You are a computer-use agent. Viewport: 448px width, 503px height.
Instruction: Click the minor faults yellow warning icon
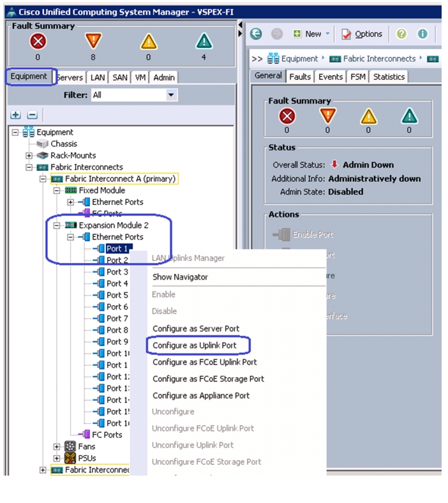click(x=149, y=41)
